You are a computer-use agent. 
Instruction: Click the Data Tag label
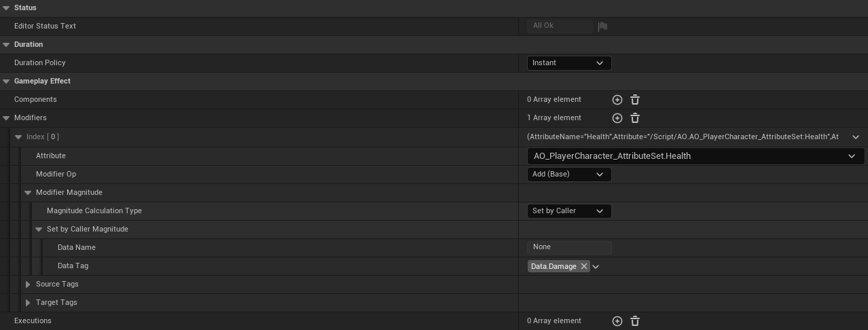73,265
